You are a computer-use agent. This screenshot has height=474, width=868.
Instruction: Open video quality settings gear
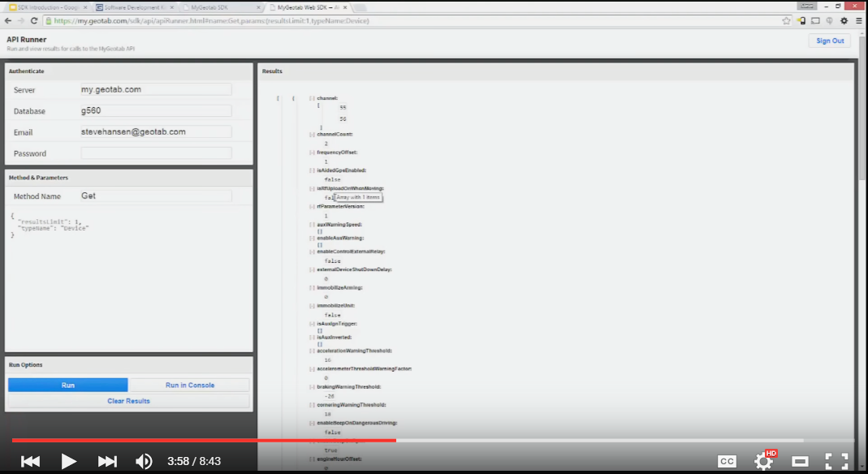click(763, 461)
